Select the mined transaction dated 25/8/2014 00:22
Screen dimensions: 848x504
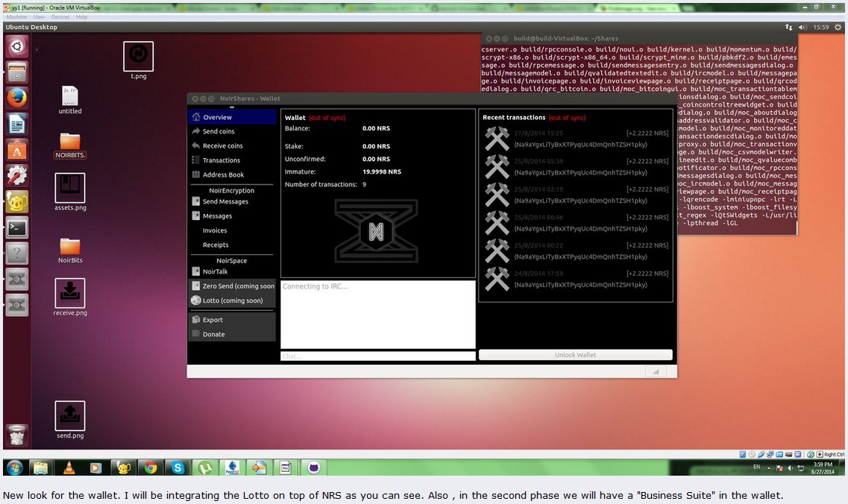576,251
